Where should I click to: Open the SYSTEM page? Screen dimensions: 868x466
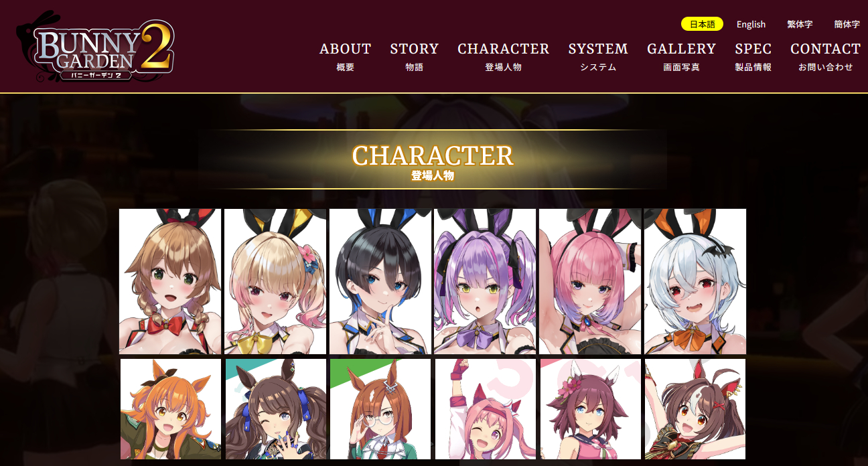[598, 56]
